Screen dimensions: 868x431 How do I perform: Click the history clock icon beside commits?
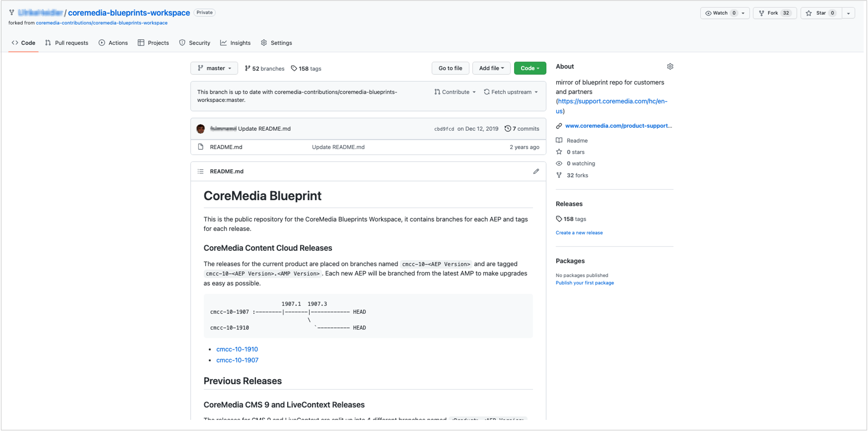pyautogui.click(x=508, y=129)
